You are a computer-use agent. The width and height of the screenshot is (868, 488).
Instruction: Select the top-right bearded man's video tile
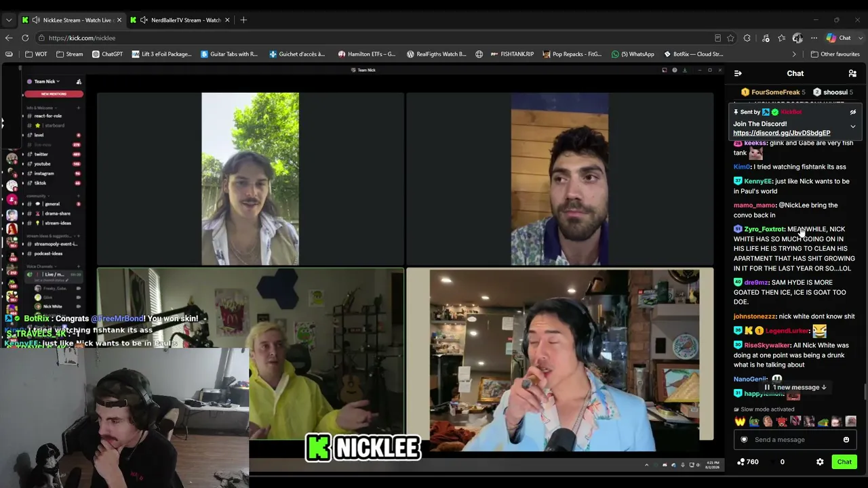(x=559, y=179)
